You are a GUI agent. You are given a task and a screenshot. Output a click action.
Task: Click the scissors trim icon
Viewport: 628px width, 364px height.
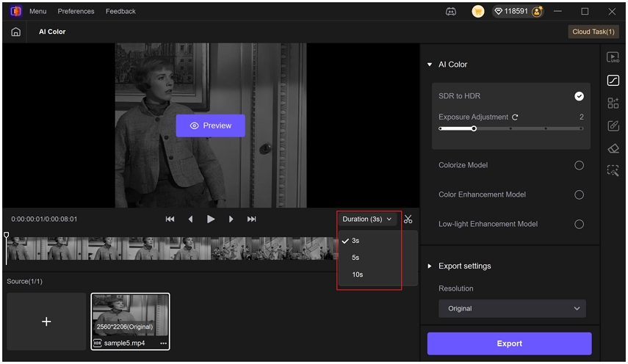(408, 219)
